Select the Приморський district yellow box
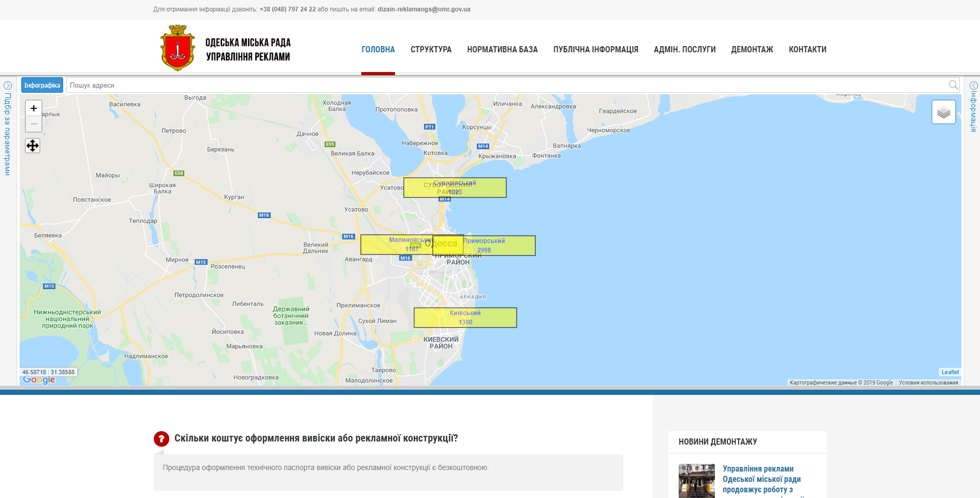The image size is (980, 498). click(x=484, y=246)
